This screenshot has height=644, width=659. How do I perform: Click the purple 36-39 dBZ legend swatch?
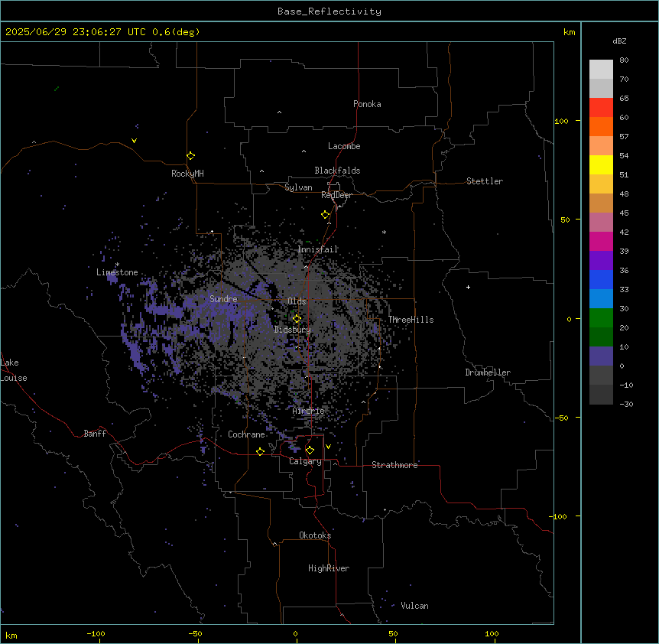601,261
